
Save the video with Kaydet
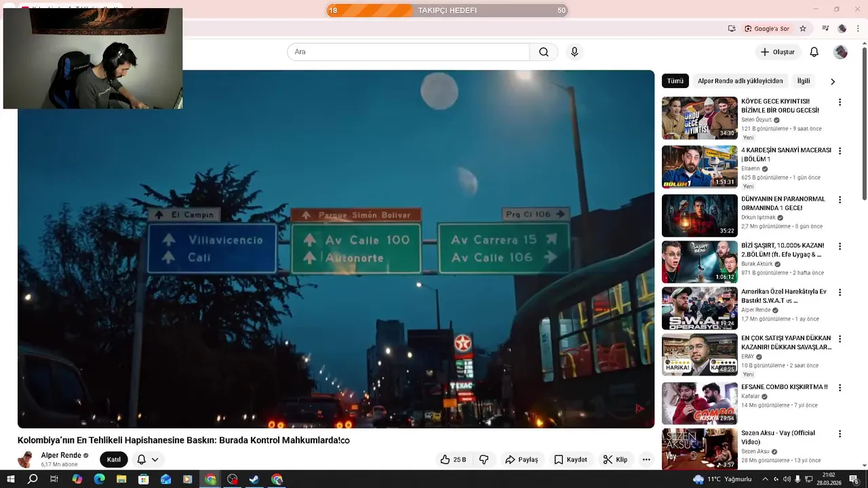coord(570,460)
